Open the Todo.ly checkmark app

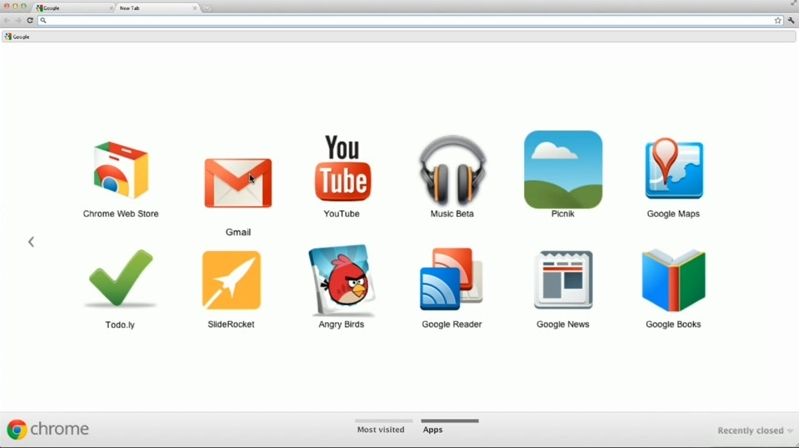pyautogui.click(x=120, y=279)
